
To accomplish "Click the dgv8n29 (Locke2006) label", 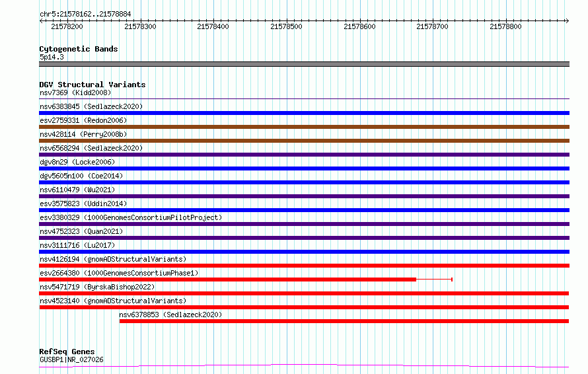I will click(77, 162).
